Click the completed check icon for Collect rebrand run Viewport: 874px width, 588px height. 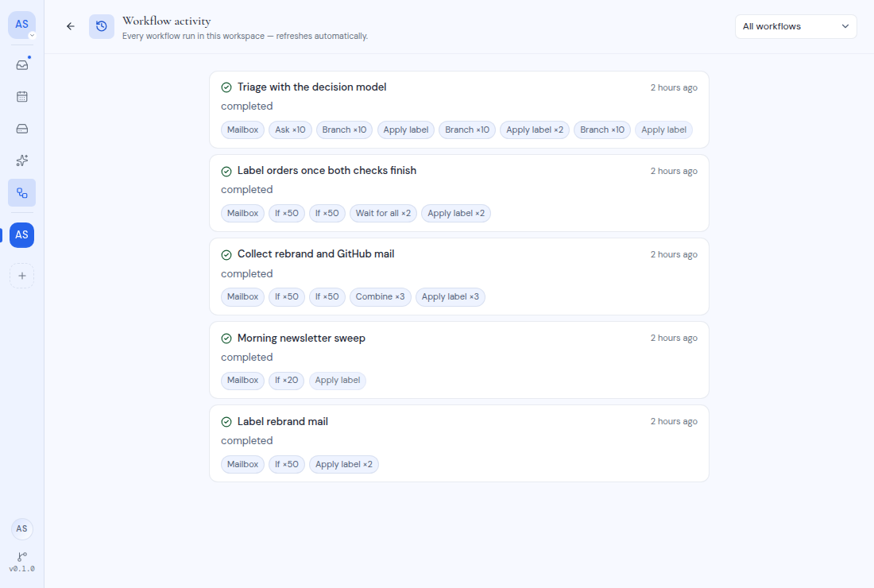coord(226,255)
